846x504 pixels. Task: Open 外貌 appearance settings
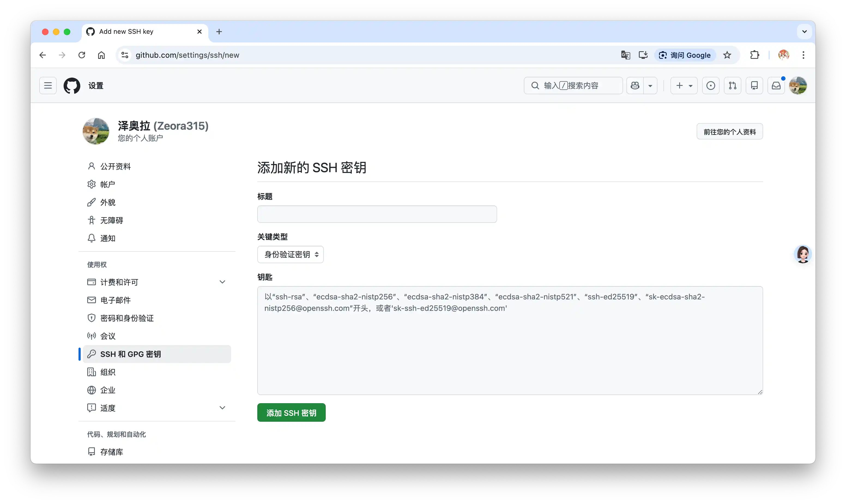(157, 202)
